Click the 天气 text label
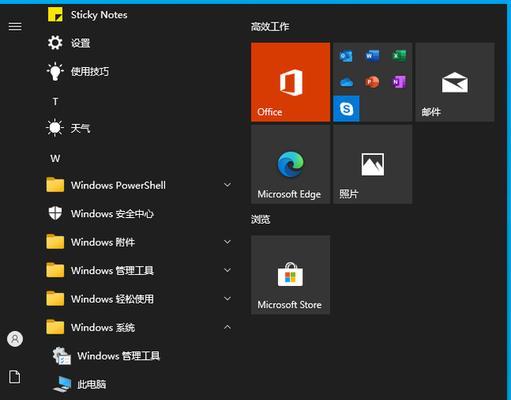The image size is (511, 400). [x=80, y=128]
